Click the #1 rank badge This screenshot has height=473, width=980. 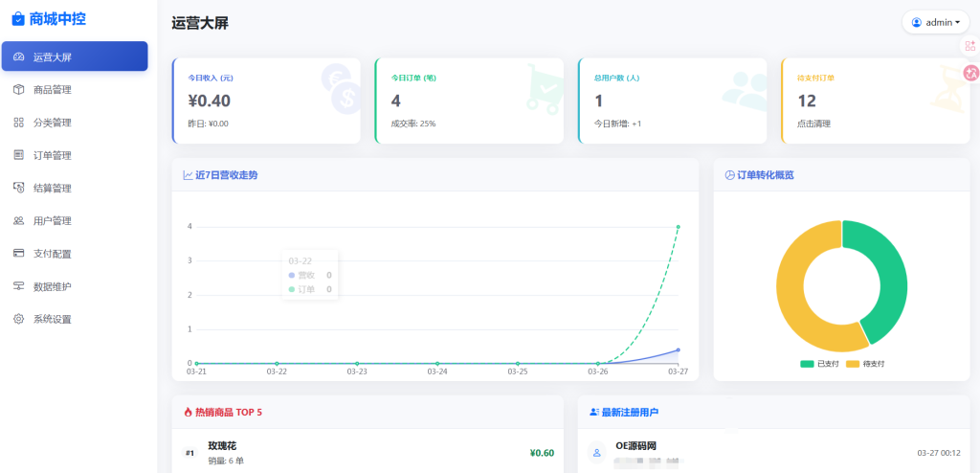coord(190,453)
